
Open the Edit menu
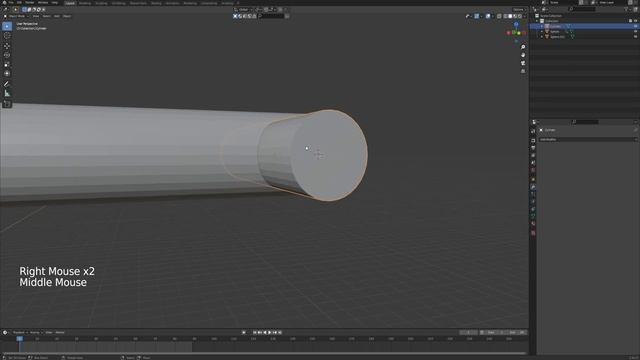[19, 2]
